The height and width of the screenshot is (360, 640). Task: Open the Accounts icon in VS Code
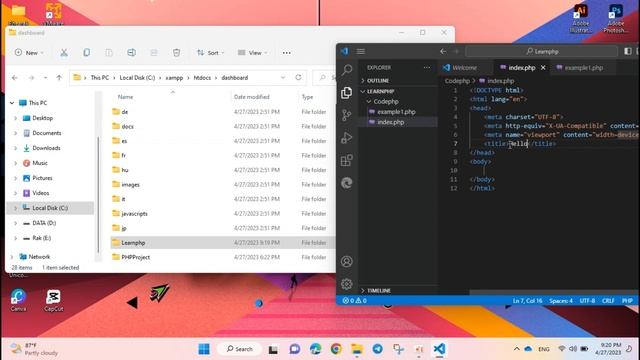pyautogui.click(x=347, y=261)
